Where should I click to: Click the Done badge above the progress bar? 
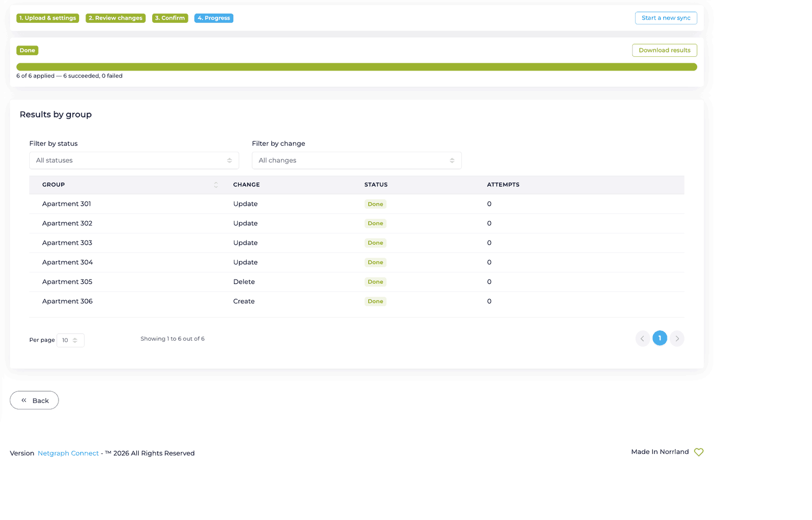[x=27, y=50]
